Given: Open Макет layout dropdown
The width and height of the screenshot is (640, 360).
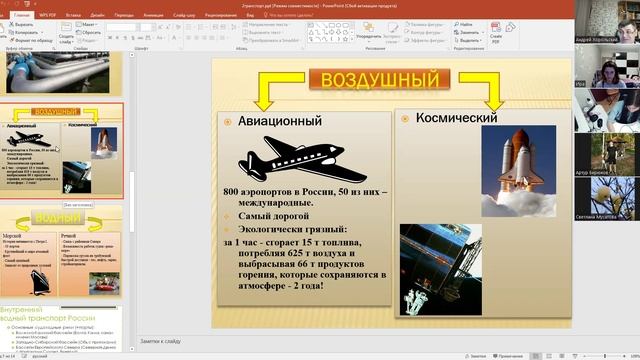Looking at the screenshot, I should coord(87,24).
